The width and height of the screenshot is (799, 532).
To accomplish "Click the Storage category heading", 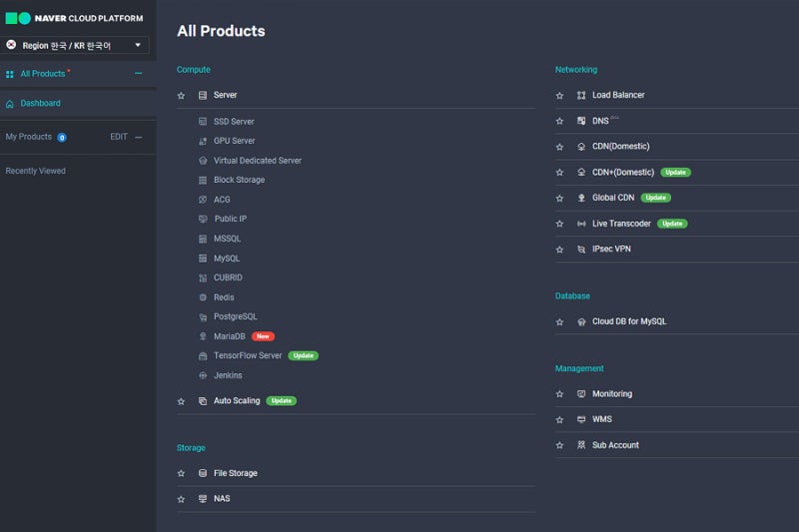I will click(191, 448).
